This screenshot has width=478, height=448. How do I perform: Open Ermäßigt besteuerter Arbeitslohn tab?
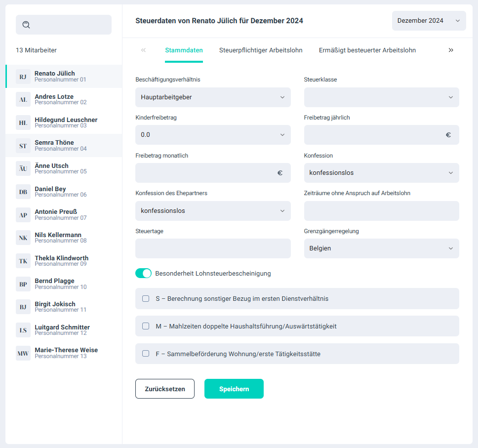[367, 50]
